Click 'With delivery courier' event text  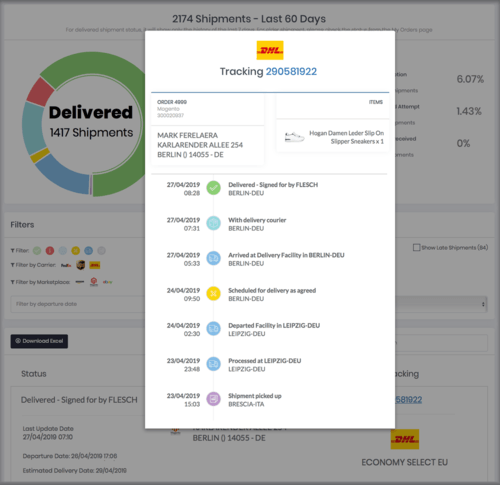257,220
